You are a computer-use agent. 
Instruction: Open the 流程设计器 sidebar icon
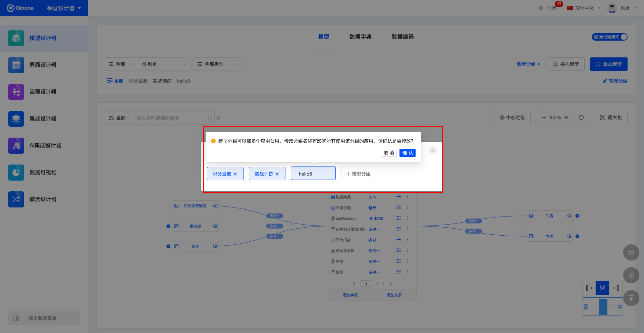point(16,92)
